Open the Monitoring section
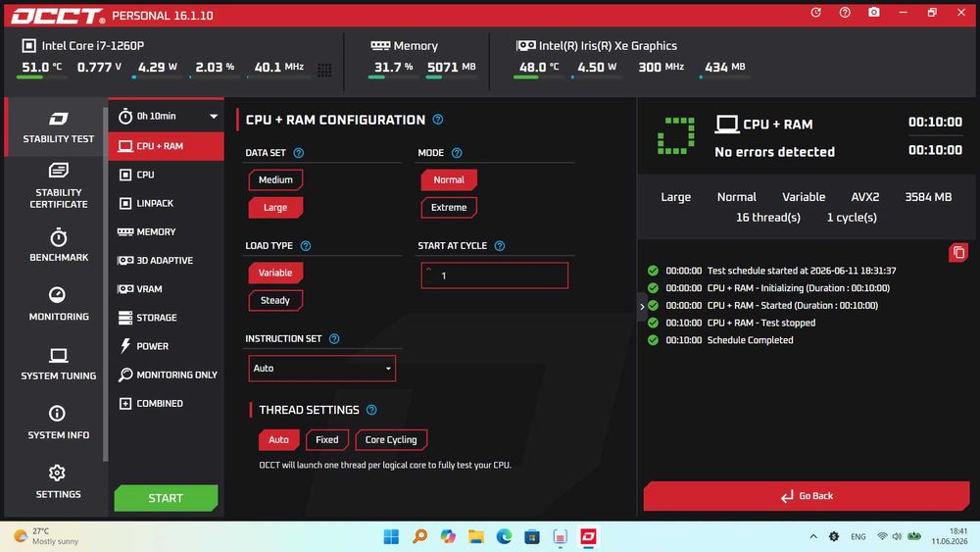This screenshot has width=980, height=552. point(58,304)
